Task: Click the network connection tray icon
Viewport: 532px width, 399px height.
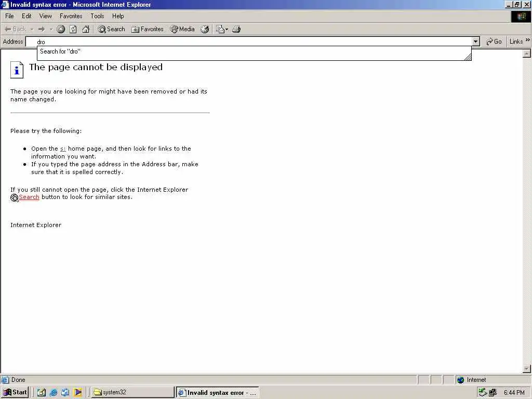Action: pos(483,392)
